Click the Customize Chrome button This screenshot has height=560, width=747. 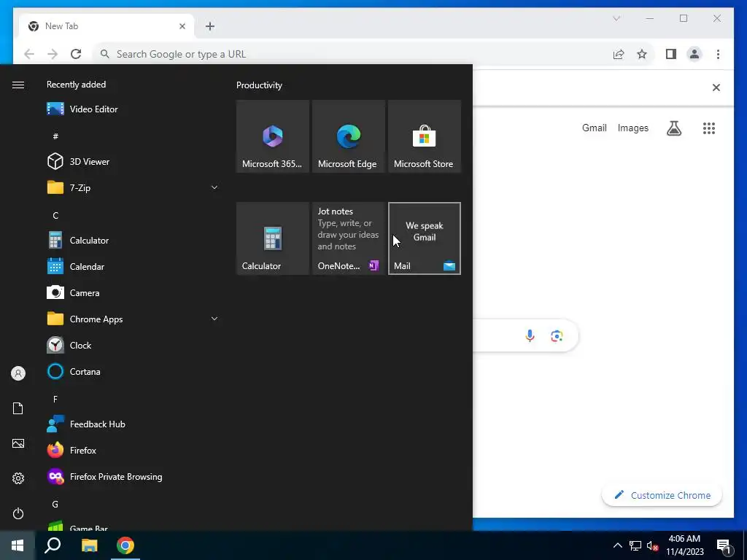pos(662,495)
